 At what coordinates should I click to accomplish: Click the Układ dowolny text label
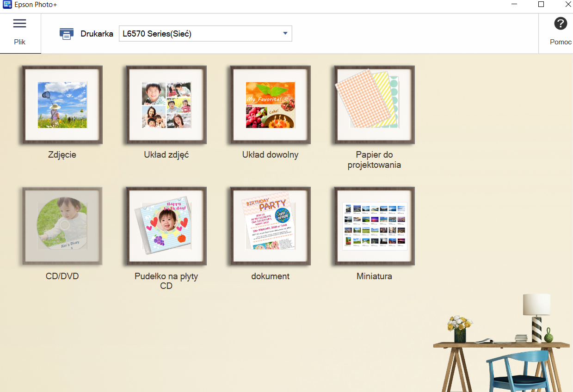tap(270, 155)
